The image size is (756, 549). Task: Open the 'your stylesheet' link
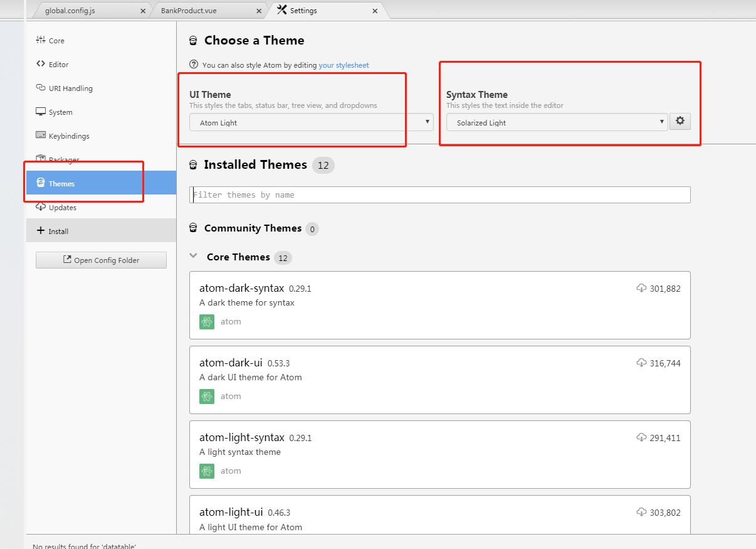click(344, 65)
